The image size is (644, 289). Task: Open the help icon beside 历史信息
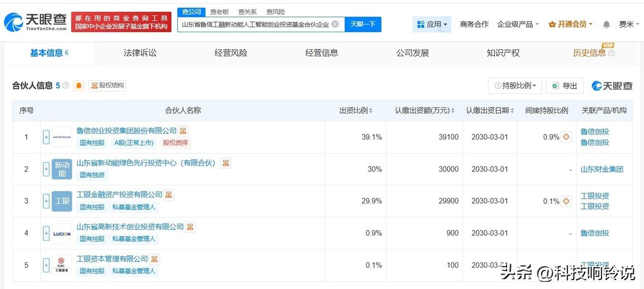coord(611,53)
